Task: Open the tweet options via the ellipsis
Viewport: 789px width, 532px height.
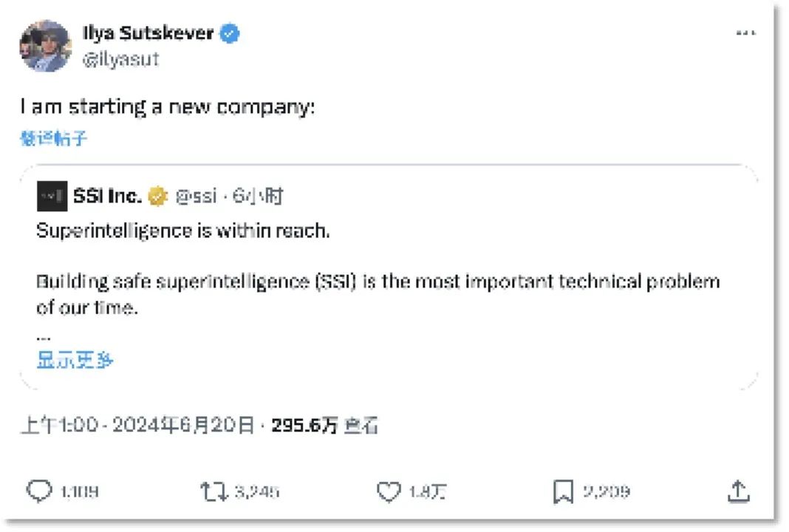Action: (746, 31)
